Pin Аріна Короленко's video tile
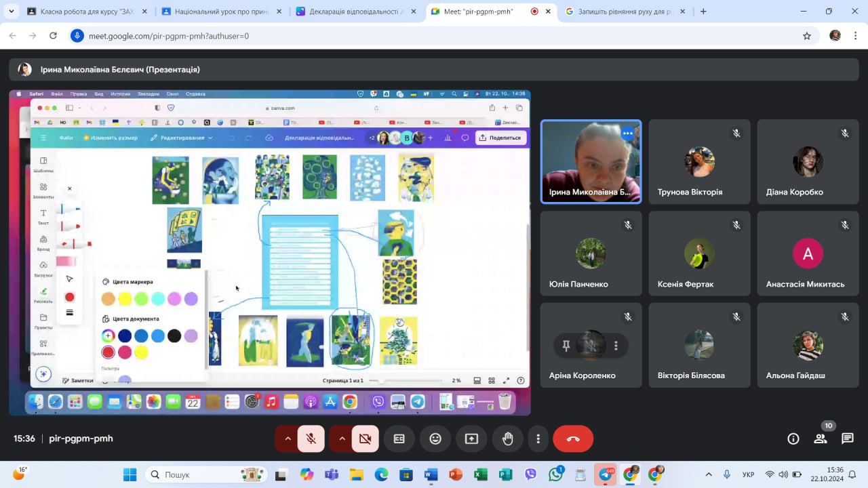 coord(566,346)
